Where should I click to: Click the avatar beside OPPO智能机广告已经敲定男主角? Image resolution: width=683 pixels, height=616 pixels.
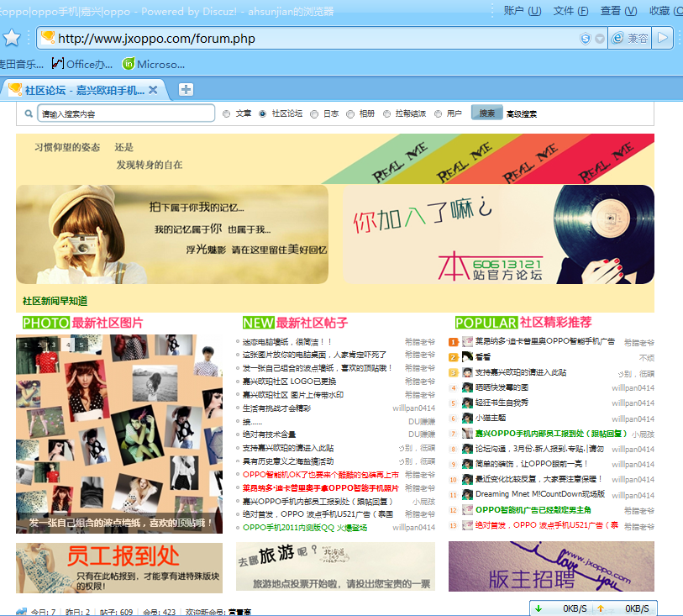coord(467,510)
